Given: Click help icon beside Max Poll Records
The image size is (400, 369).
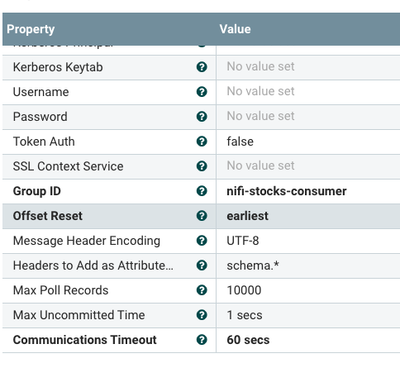Looking at the screenshot, I should pos(202,290).
